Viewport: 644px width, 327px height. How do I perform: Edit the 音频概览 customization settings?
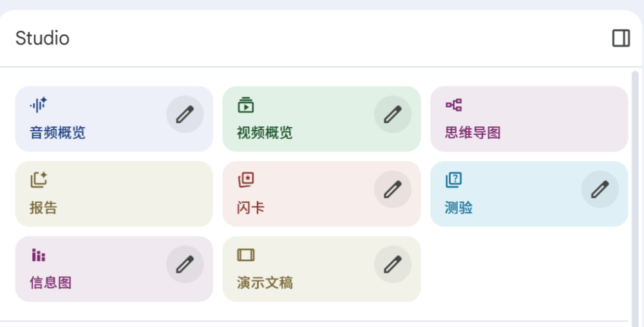point(185,115)
